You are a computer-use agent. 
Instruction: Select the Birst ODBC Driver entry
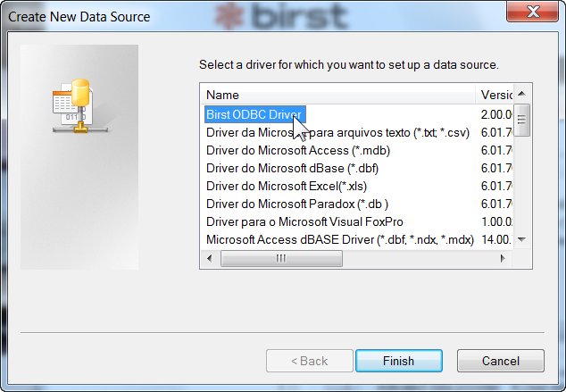tap(255, 114)
